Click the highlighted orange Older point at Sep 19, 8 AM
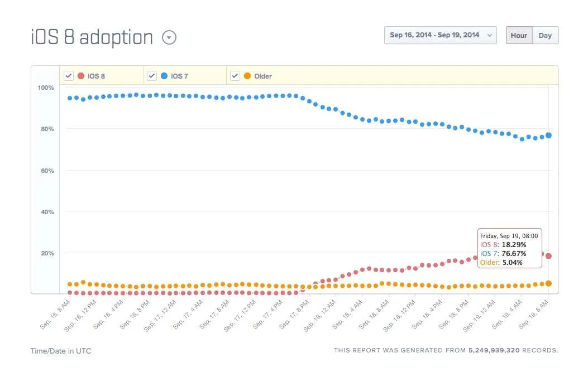Image resolution: width=588 pixels, height=377 pixels. (x=548, y=283)
